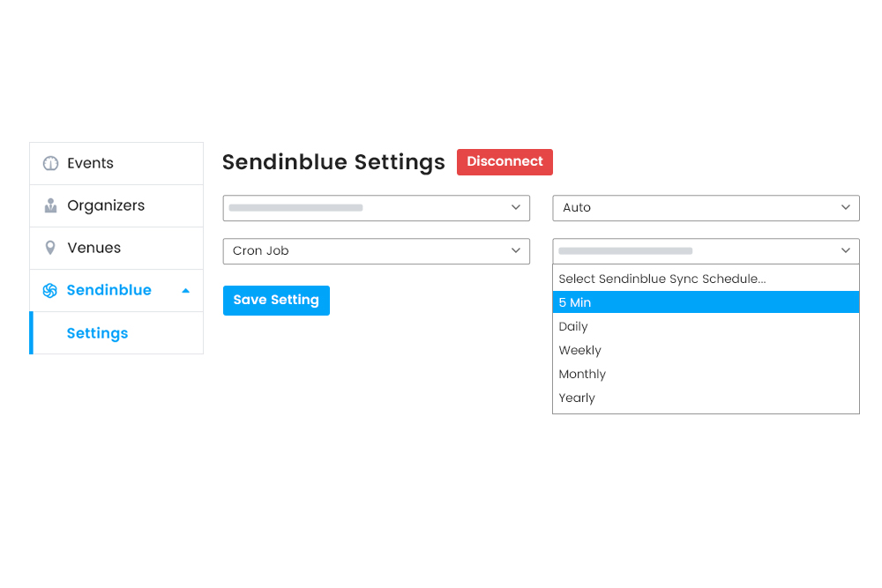Collapse the Sendinblue menu caret arrow
Image resolution: width=882 pixels, height=588 pixels.
coord(185,290)
